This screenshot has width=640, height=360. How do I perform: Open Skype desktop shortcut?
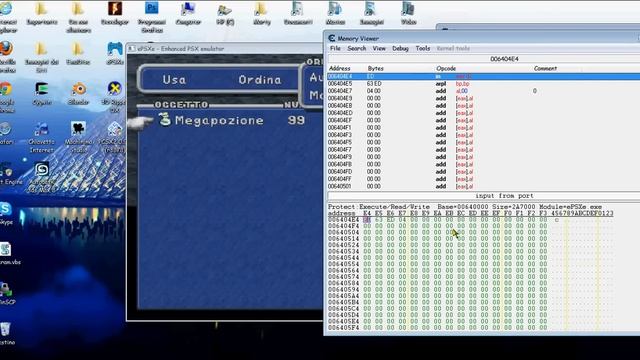click(6, 209)
